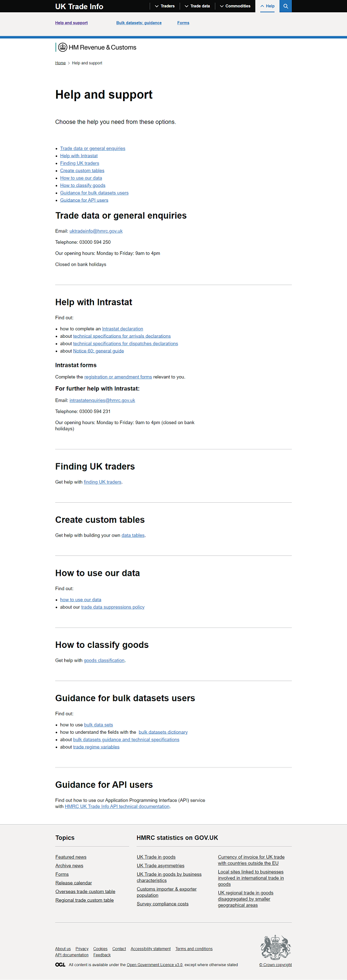Open the bulk datasets dictionary link
Screen dimensions: 347x980
[163, 732]
